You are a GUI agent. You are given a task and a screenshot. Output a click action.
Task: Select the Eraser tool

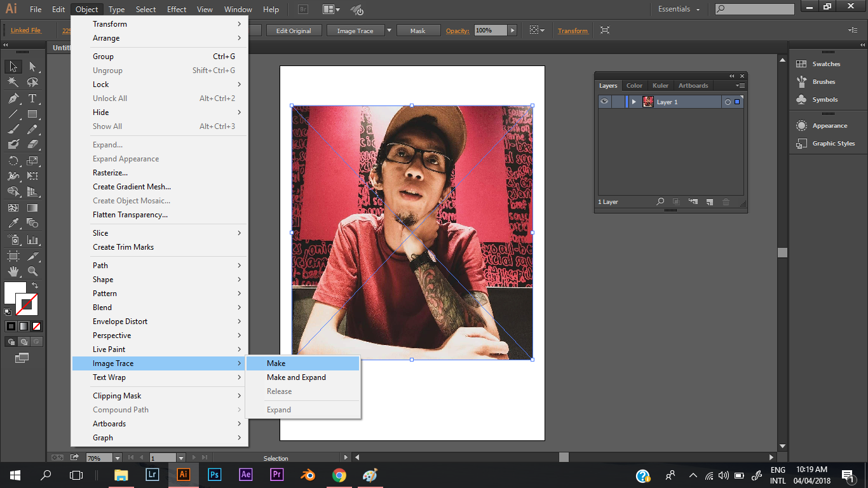pyautogui.click(x=32, y=144)
